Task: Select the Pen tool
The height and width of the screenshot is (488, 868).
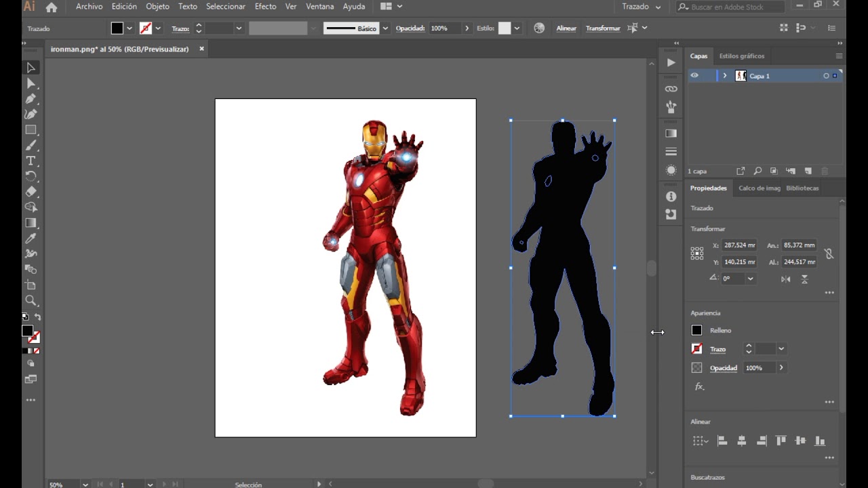Action: tap(31, 99)
